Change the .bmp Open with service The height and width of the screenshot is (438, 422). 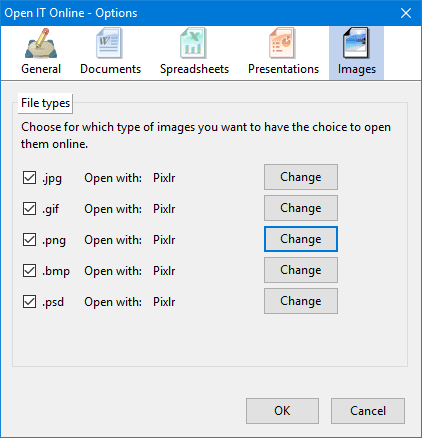click(x=301, y=270)
